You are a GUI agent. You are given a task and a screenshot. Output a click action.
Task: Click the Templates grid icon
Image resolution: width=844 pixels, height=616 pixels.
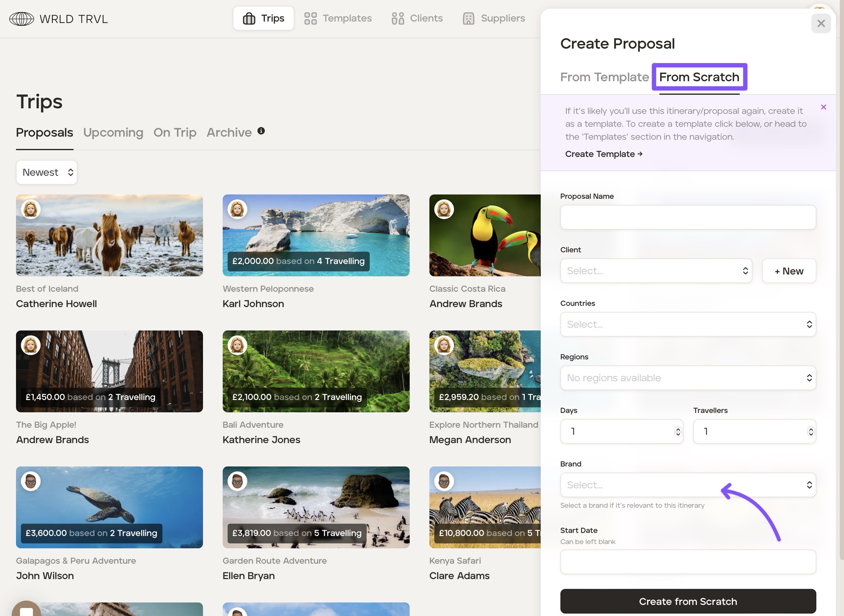click(310, 18)
